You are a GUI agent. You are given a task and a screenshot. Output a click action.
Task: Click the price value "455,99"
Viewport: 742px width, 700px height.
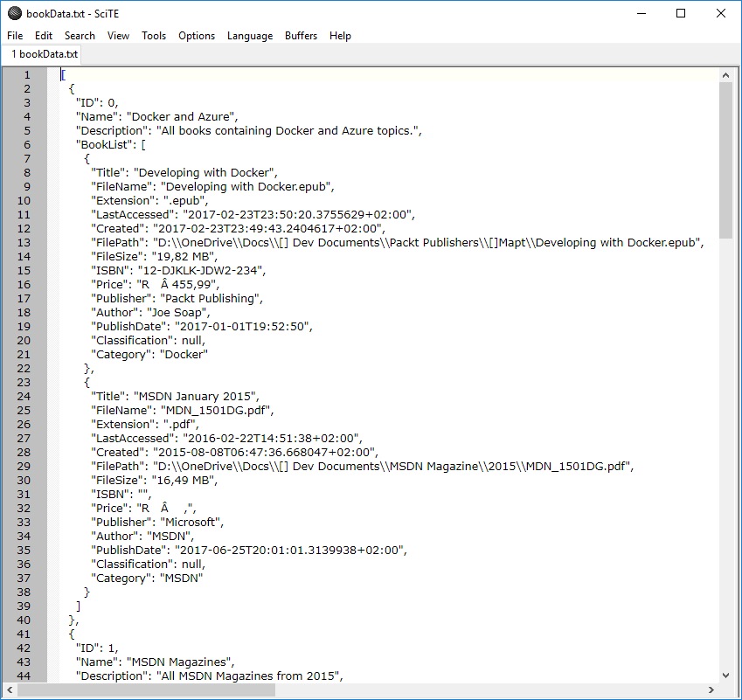click(x=191, y=284)
